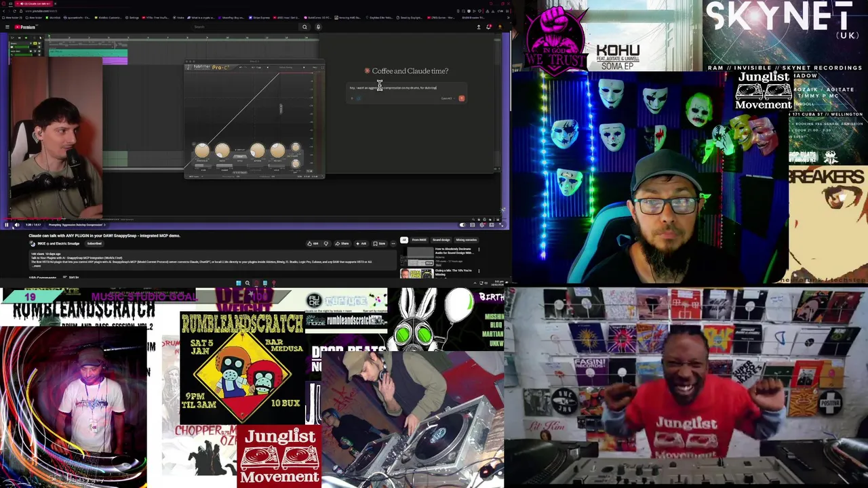Enter fullscreen on the YouTube player
Screen dimensions: 868x488
click(x=501, y=225)
